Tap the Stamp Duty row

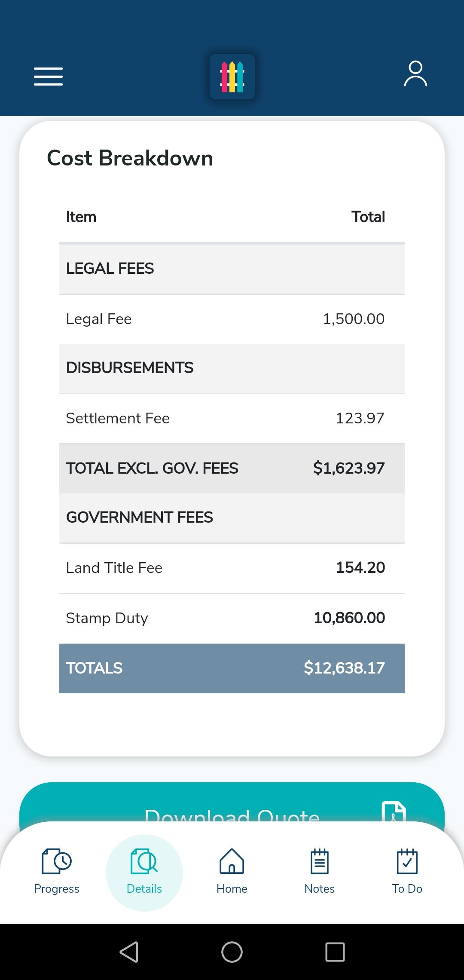tap(232, 618)
